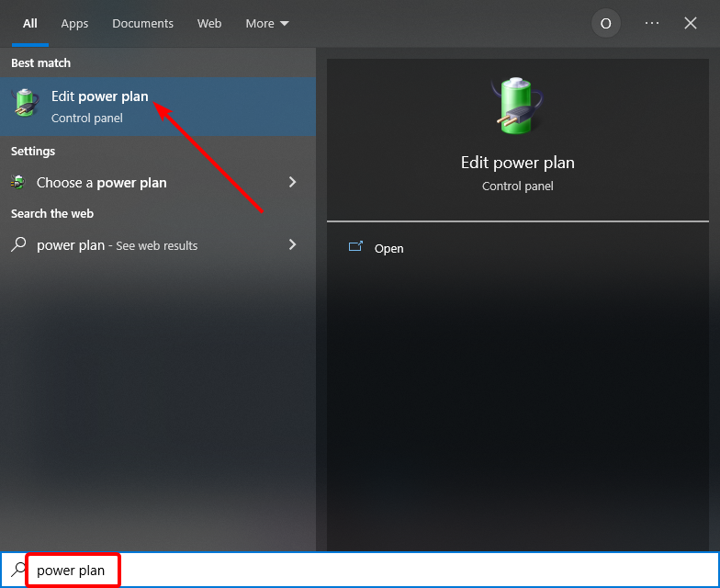The image size is (720, 588).
Task: Select Choose a power plan setting
Action: [x=158, y=183]
